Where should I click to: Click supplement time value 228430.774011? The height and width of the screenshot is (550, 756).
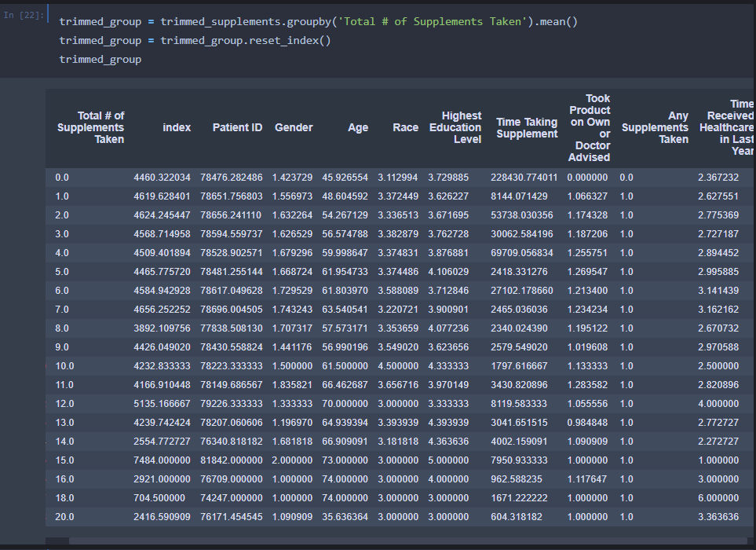click(x=524, y=178)
